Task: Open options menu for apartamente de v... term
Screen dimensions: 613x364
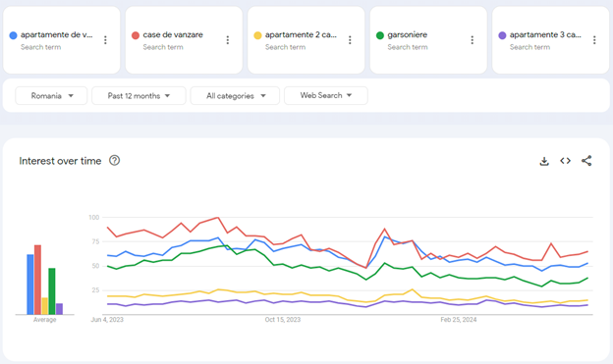Action: point(105,40)
